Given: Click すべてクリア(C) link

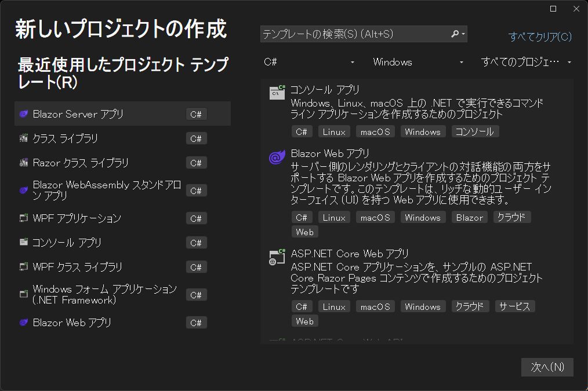Looking at the screenshot, I should (540, 36).
